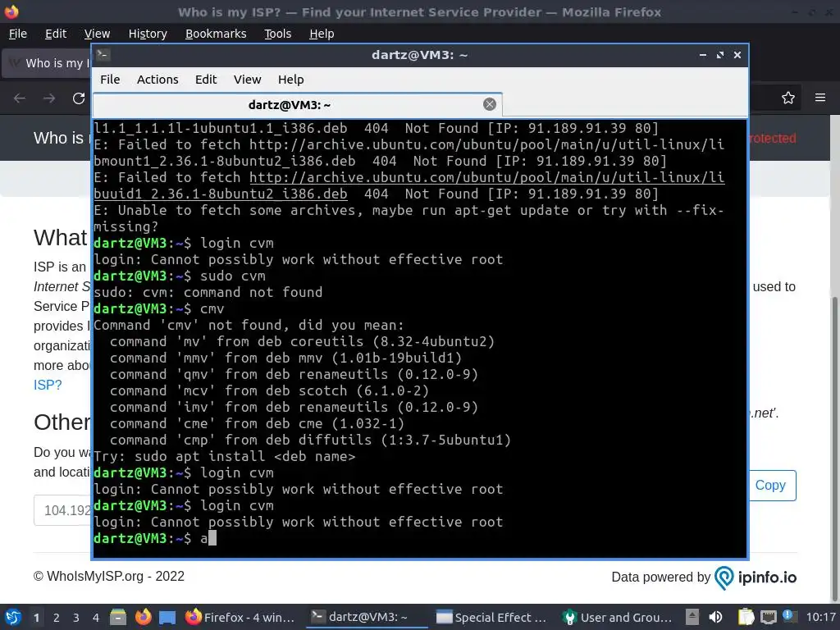This screenshot has height=630, width=840.
Task: Open Firefox View menu
Action: point(97,34)
